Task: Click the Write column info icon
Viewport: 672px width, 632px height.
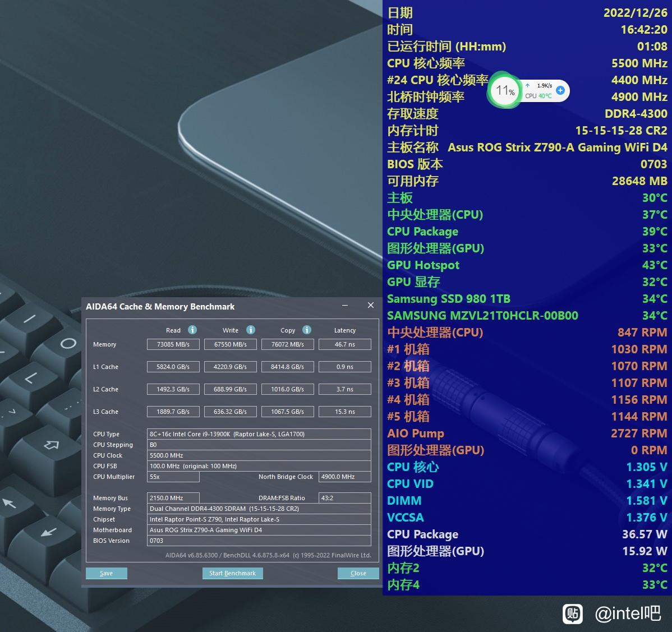Action: point(251,330)
